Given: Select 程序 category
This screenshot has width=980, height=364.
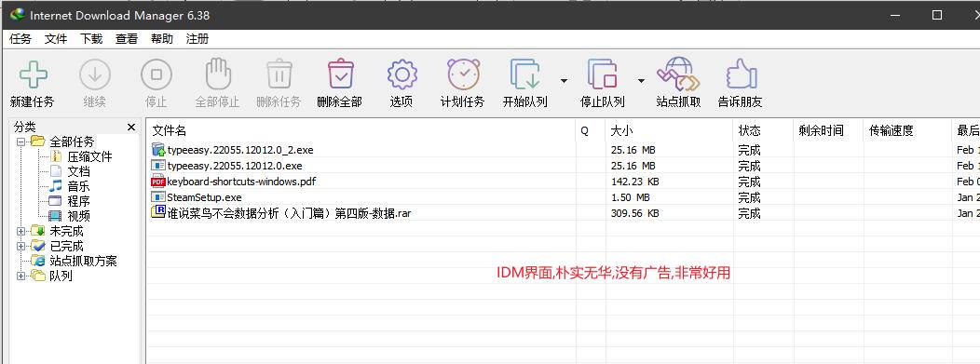Looking at the screenshot, I should coord(79,201).
